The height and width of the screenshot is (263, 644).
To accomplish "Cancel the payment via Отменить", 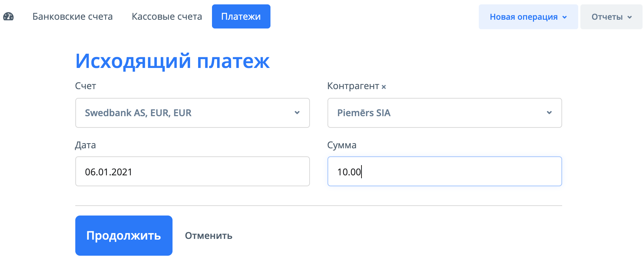I will click(208, 236).
